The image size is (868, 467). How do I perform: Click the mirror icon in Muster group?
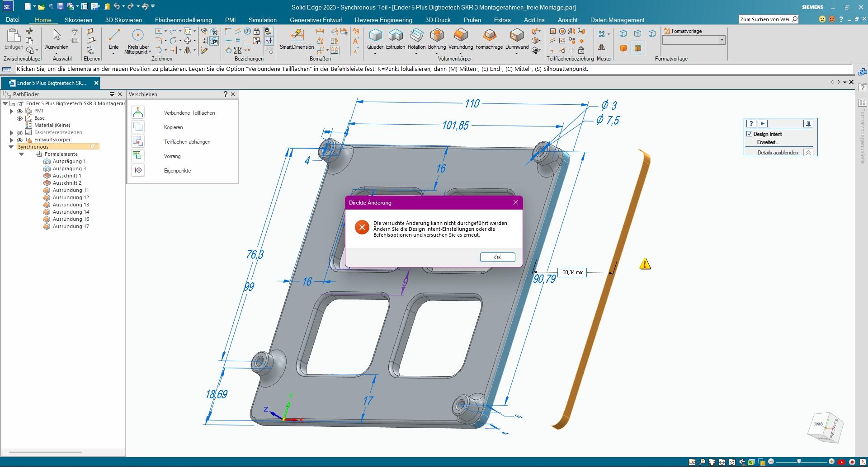pos(602,47)
